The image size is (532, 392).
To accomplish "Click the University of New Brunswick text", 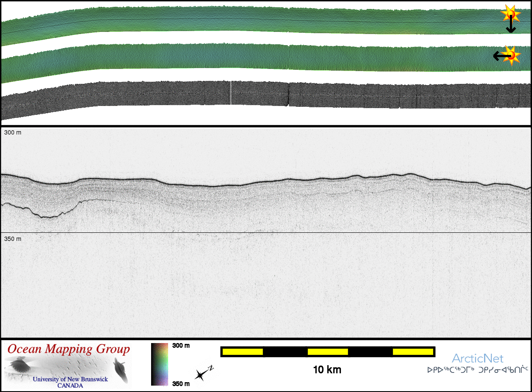I will (70, 379).
